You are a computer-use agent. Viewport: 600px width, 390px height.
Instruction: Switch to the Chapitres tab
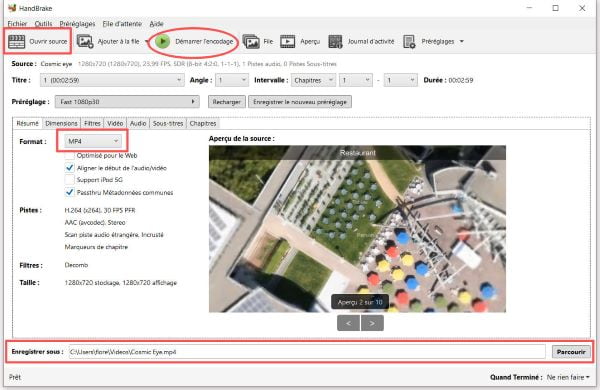203,123
